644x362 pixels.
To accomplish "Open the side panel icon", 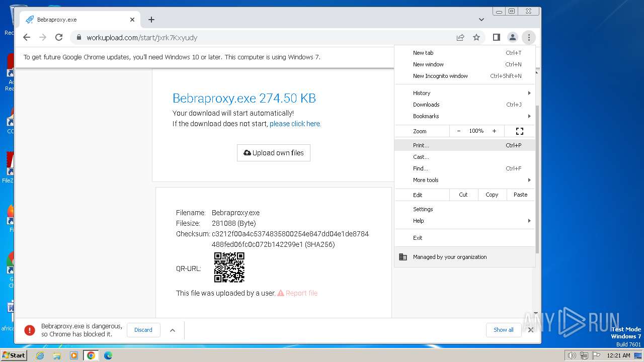I will click(x=496, y=37).
